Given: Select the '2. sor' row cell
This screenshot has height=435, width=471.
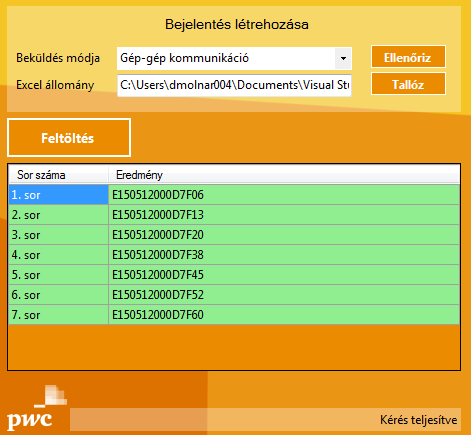Looking at the screenshot, I should [x=59, y=215].
